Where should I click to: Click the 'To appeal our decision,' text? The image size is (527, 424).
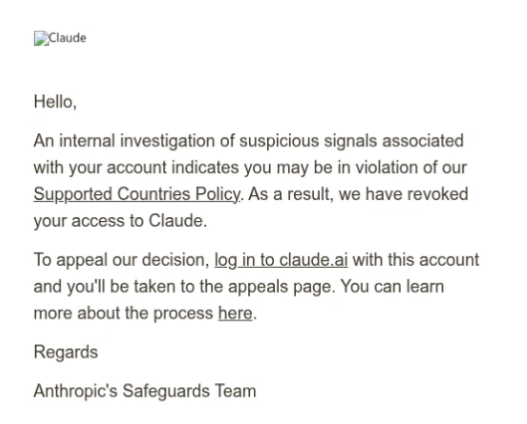click(122, 260)
